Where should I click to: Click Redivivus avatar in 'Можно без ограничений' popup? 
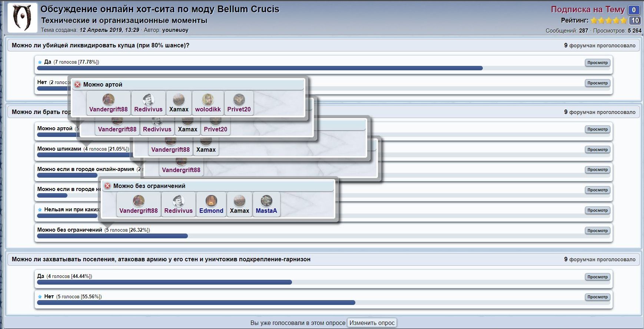[179, 201]
